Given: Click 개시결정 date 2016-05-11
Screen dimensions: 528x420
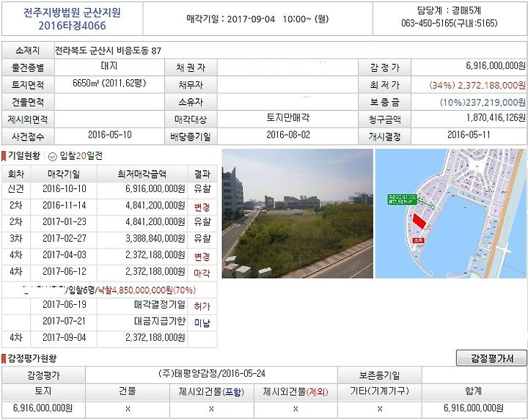Looking at the screenshot, I should coord(469,135).
